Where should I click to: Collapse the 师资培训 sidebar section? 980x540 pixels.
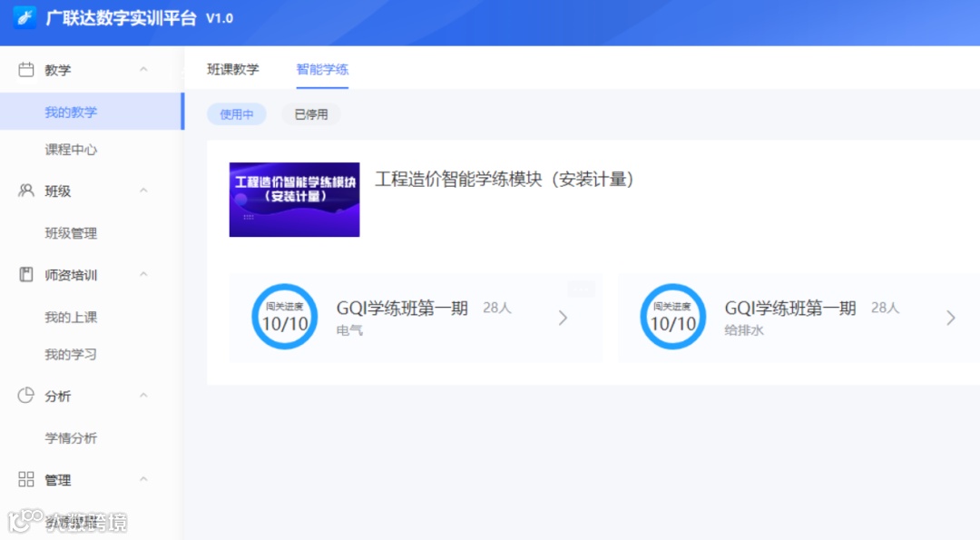(143, 274)
